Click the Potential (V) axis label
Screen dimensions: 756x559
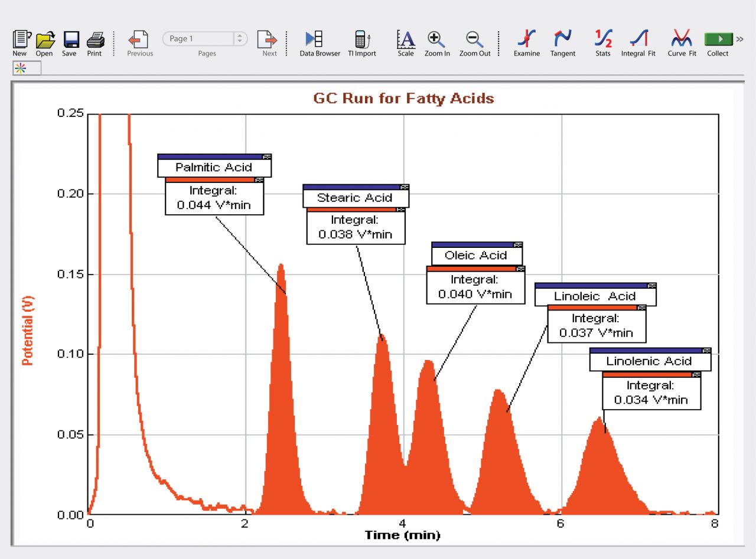pos(27,330)
